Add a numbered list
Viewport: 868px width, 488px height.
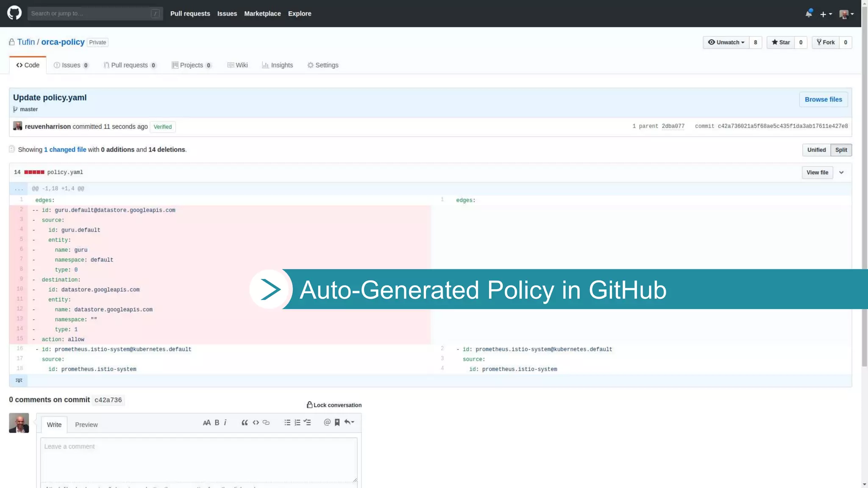[297, 423]
